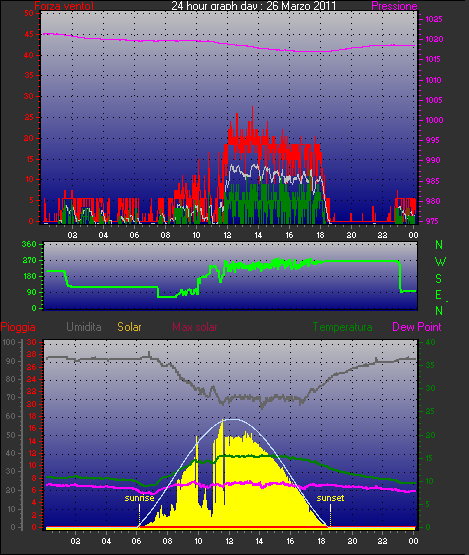469x555 pixels.
Task: Click the 12 hour tick on wind graph
Action: coord(227,235)
